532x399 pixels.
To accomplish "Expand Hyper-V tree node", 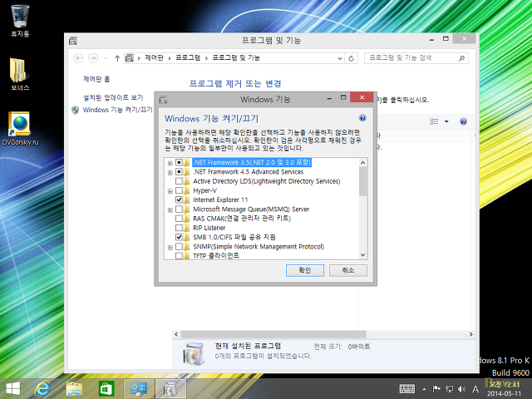I will [x=170, y=191].
